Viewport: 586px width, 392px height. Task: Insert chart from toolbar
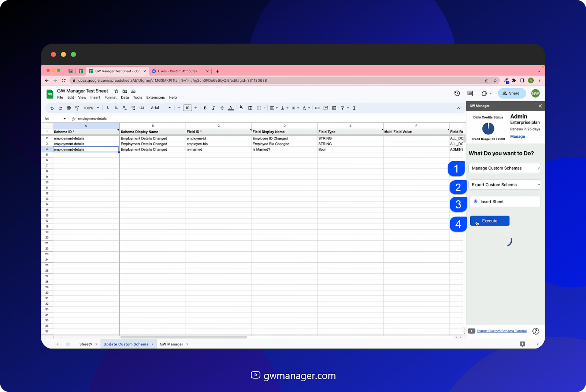[334, 108]
